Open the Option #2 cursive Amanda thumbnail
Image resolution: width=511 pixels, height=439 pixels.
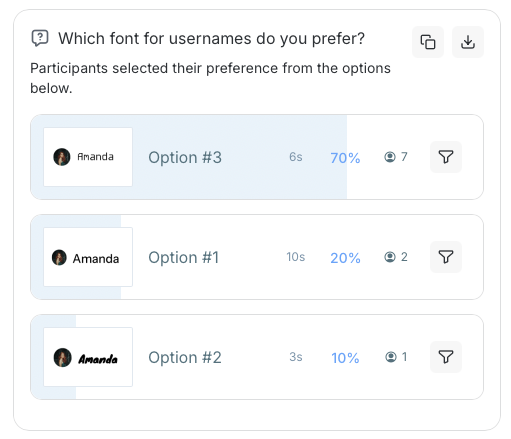tap(88, 357)
